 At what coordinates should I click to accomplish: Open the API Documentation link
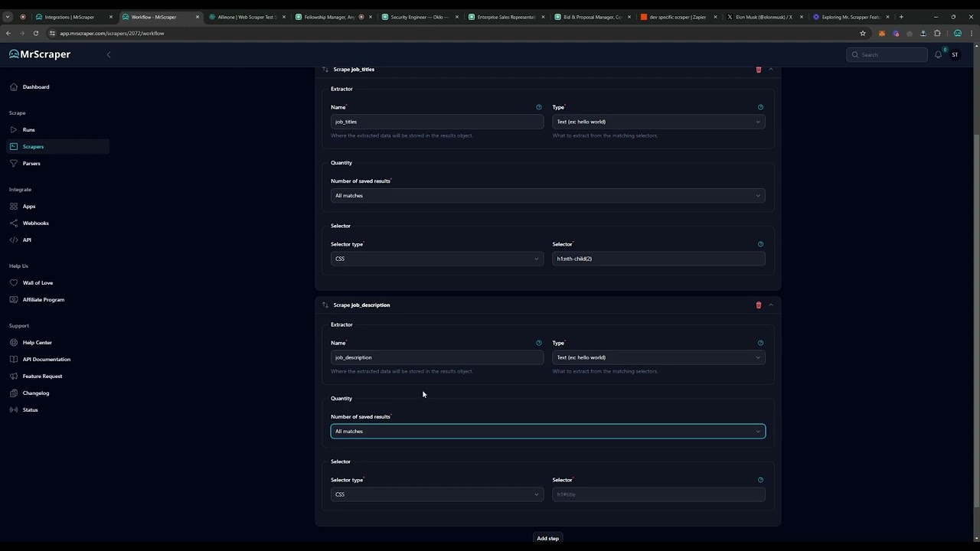click(x=46, y=360)
